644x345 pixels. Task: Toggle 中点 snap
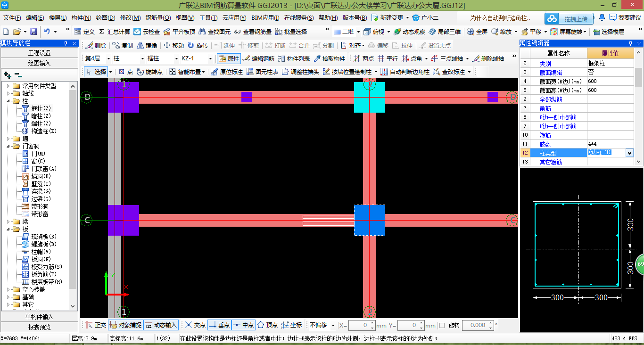pos(243,325)
